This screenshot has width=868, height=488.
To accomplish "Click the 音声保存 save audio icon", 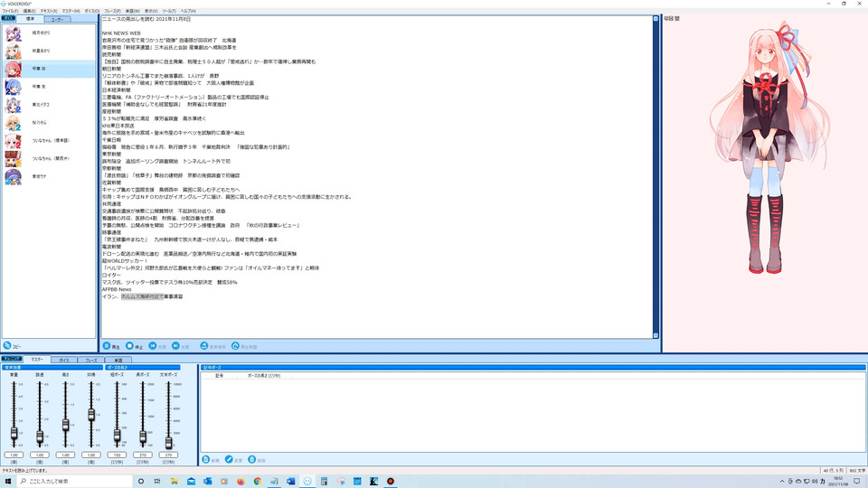I will (x=204, y=346).
